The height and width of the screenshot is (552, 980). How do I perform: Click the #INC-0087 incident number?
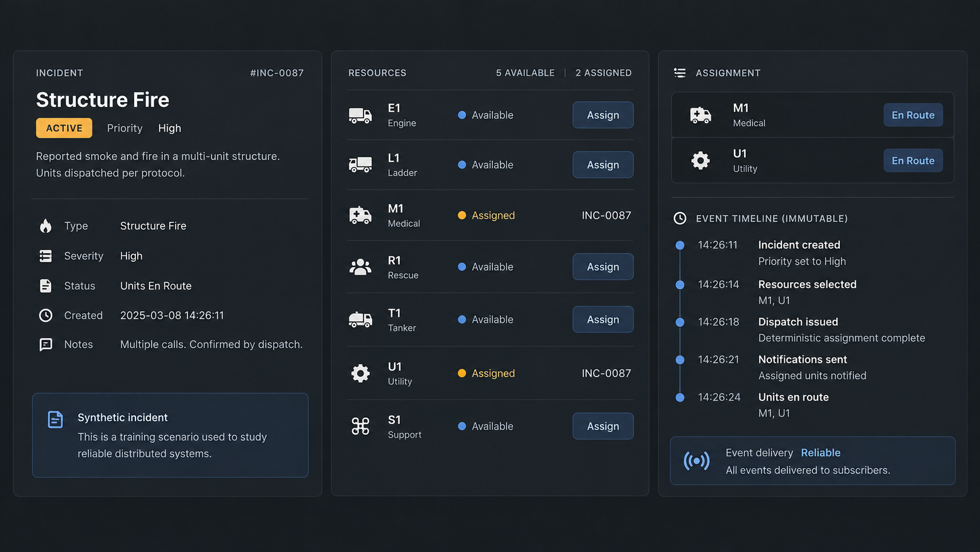tap(277, 73)
